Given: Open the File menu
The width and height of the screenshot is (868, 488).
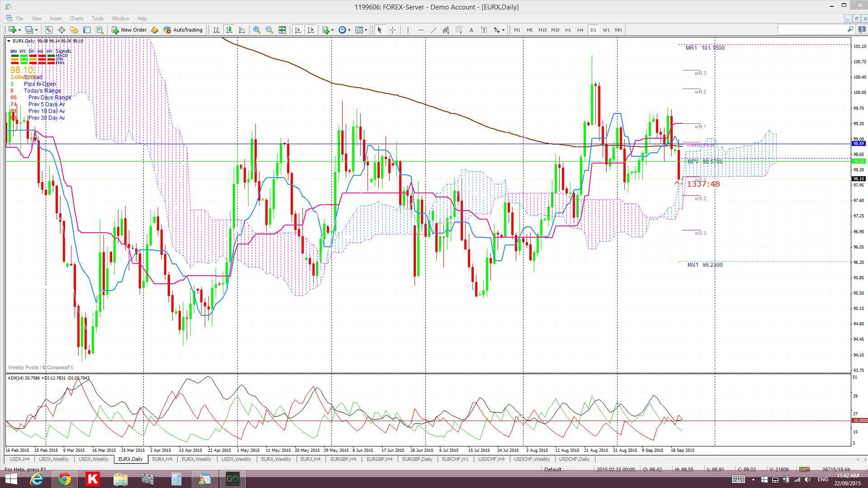Looking at the screenshot, I should tap(19, 19).
